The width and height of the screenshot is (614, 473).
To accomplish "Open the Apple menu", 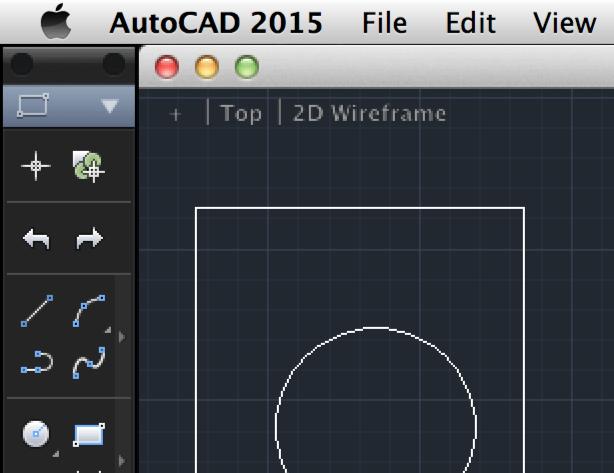I will pyautogui.click(x=56, y=22).
